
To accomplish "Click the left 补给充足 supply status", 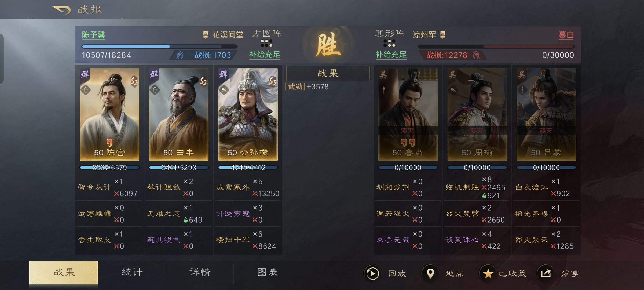I will click(x=265, y=55).
